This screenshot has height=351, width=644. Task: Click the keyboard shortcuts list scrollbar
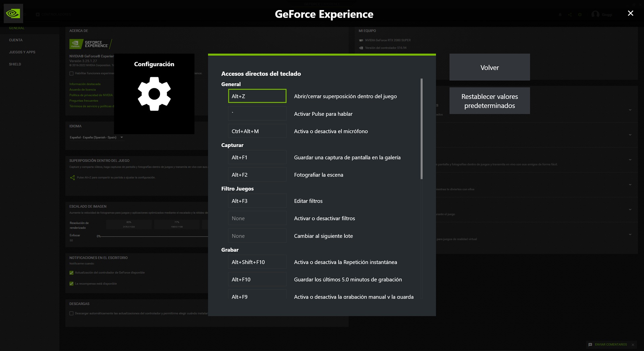click(421, 129)
